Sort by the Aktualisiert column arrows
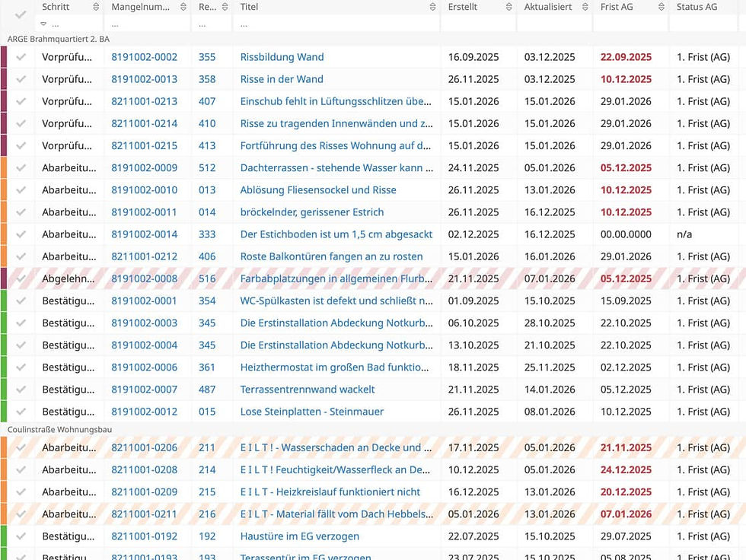Image resolution: width=746 pixels, height=560 pixels. pos(585,7)
